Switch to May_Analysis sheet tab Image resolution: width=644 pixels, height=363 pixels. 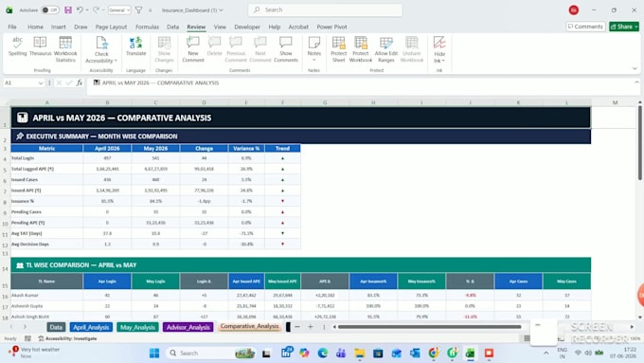click(137, 327)
